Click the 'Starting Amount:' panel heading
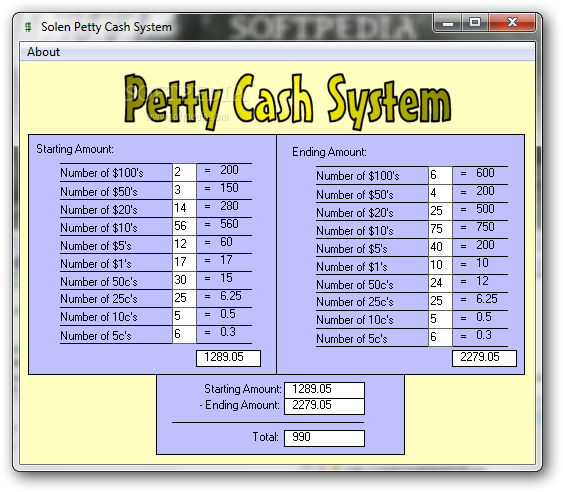This screenshot has height=492, width=563. tap(75, 149)
